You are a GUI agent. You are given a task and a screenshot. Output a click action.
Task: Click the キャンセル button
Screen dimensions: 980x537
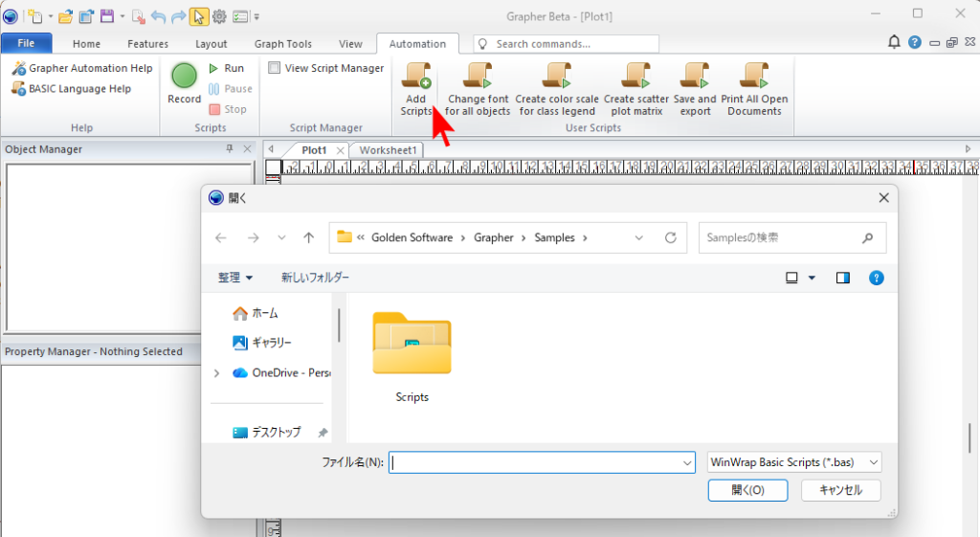tap(840, 490)
